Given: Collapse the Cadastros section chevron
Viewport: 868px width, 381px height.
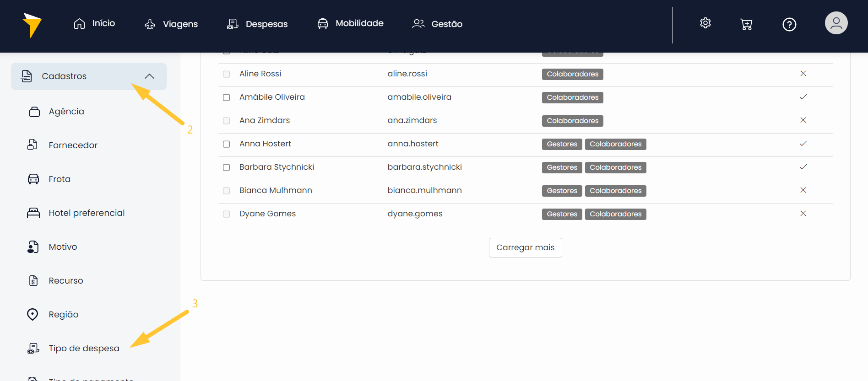Looking at the screenshot, I should coord(149,76).
